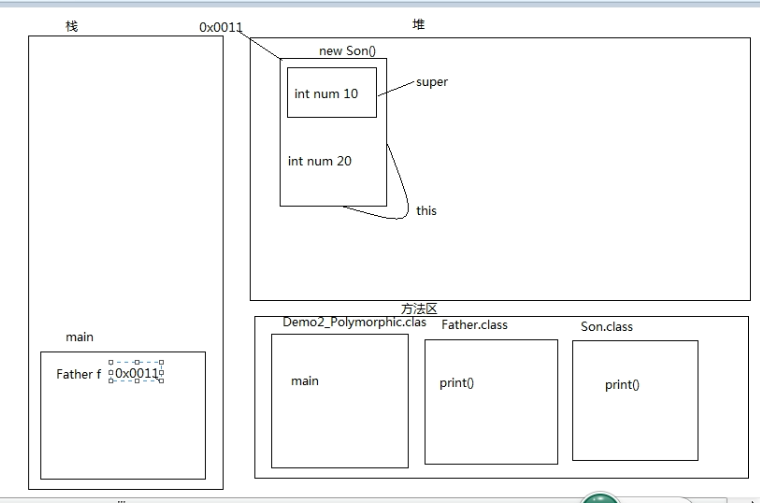Click the bottom-right selection handle of 0x0011 box
760x503 pixels.
click(x=161, y=381)
